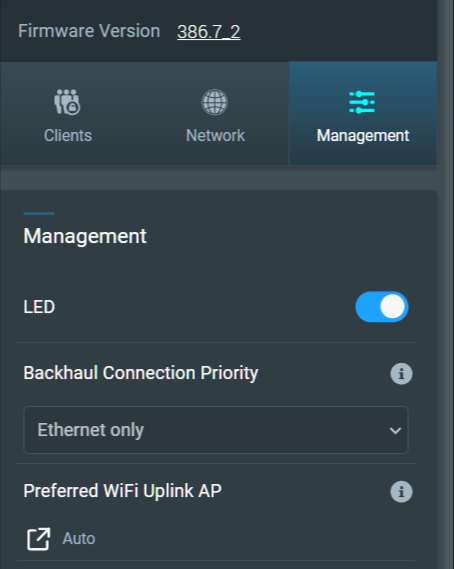
Task: Switch to the Clients tab label
Action: pos(68,135)
